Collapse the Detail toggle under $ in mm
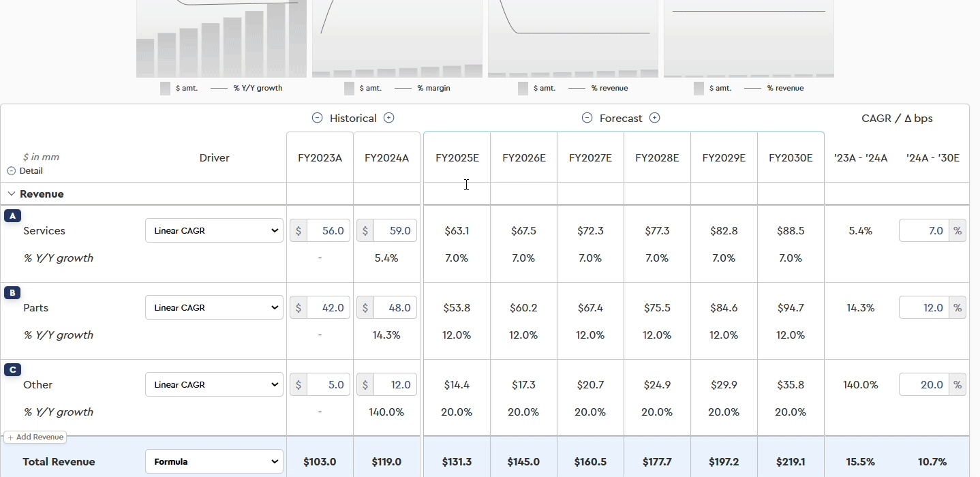The width and height of the screenshot is (980, 477). click(12, 171)
